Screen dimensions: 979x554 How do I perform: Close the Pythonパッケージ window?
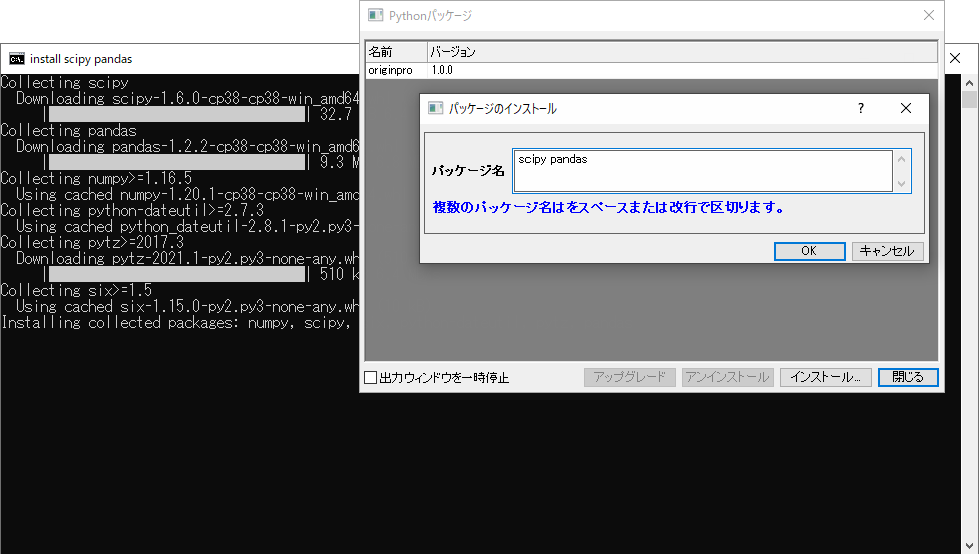[x=928, y=15]
